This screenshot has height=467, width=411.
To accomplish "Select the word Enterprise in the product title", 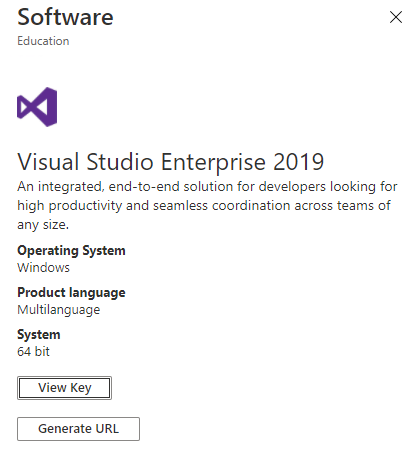I will 213,162.
